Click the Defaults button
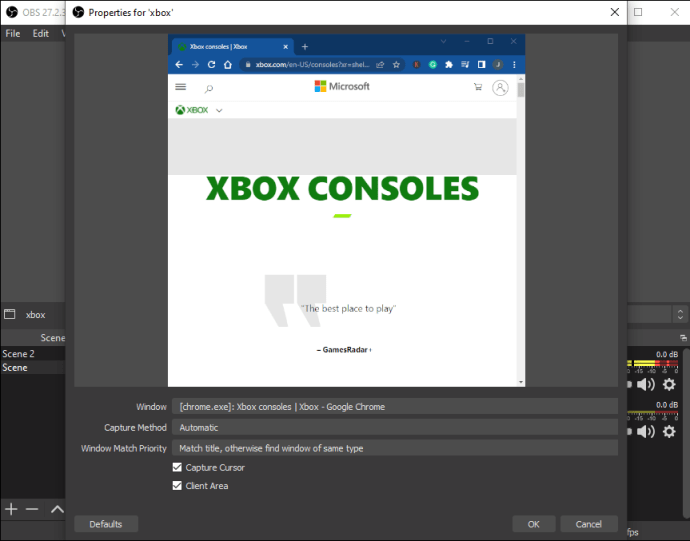 tap(106, 524)
